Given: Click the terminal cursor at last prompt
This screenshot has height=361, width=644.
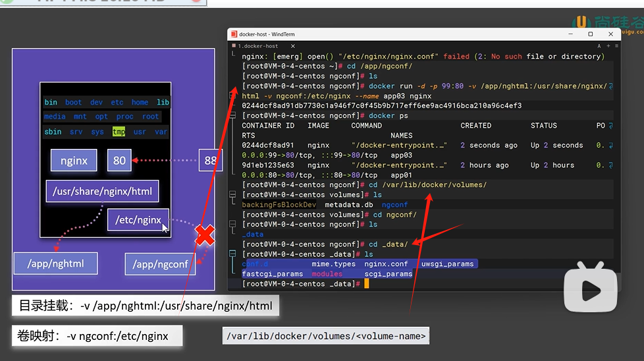Looking at the screenshot, I should (367, 284).
